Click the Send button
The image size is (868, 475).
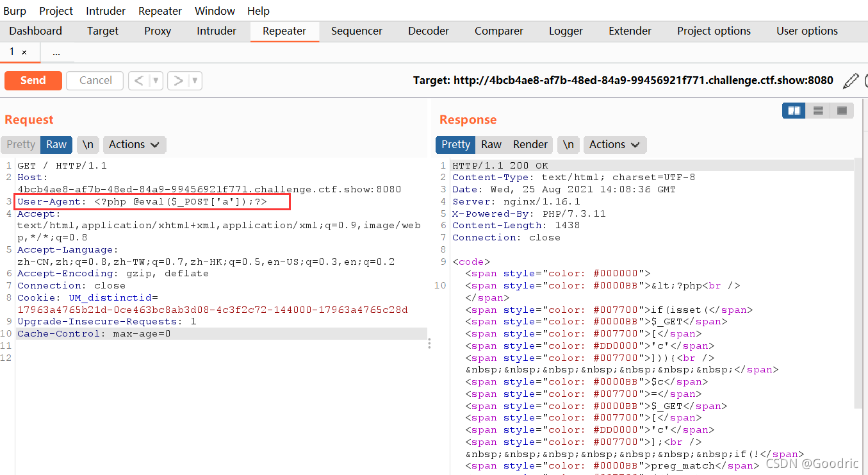click(x=33, y=81)
